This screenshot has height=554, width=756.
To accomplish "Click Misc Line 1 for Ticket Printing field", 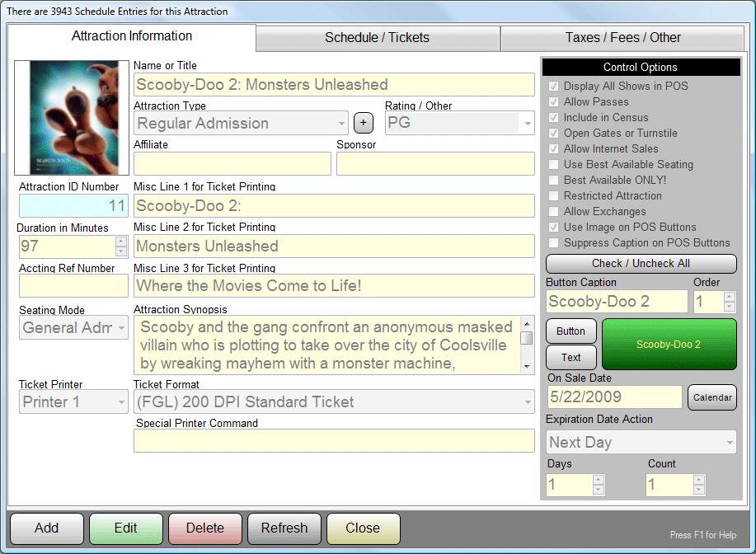I will (334, 206).
